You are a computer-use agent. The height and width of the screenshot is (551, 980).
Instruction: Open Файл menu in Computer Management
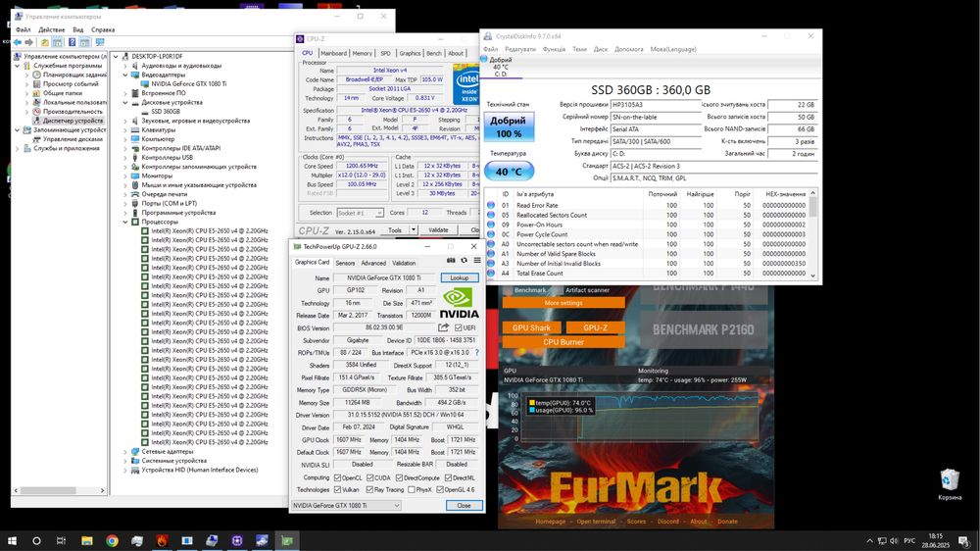(24, 29)
